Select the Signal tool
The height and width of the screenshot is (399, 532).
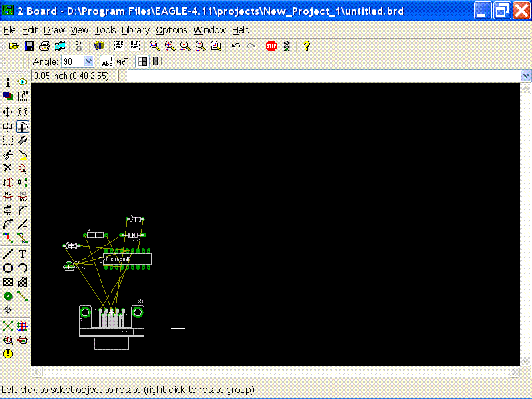[23, 296]
